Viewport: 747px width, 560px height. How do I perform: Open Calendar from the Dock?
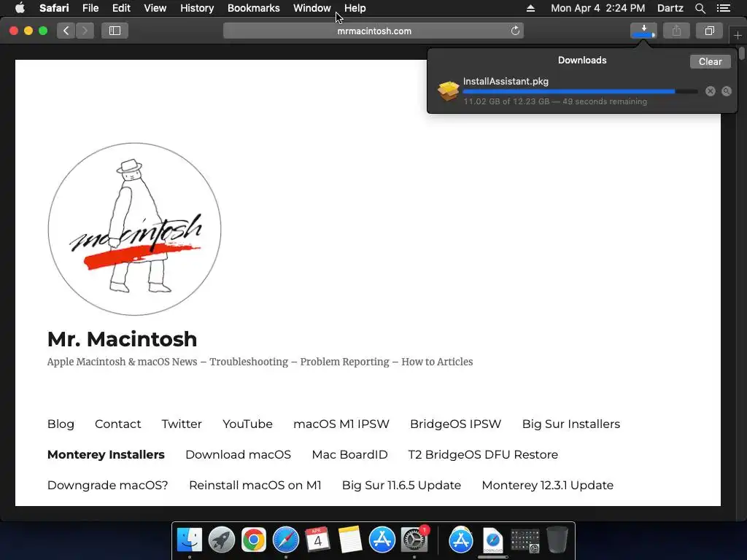click(x=318, y=540)
